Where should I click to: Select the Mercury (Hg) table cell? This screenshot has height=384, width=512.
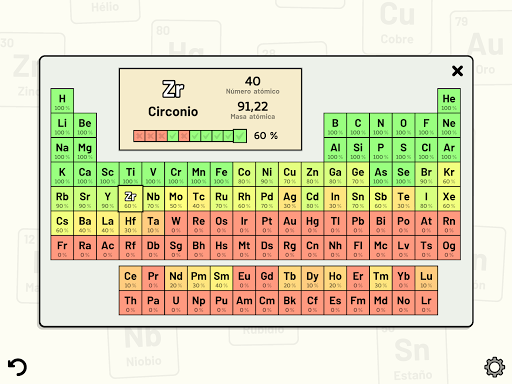coord(312,223)
